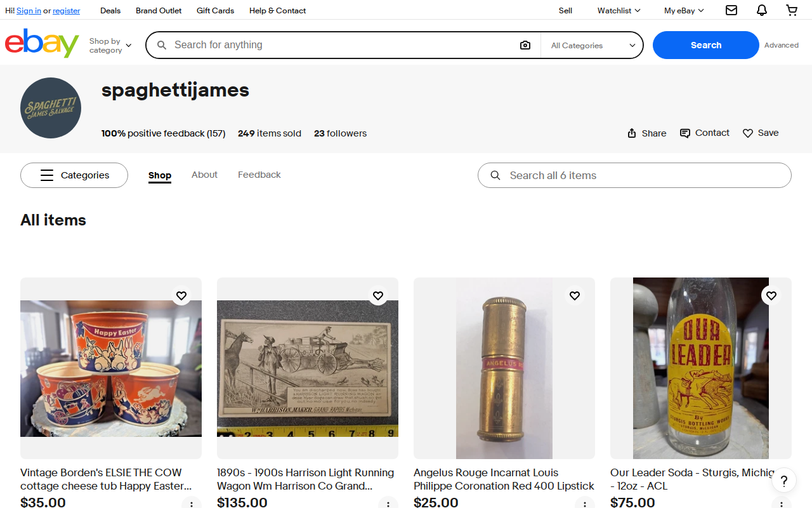Switch to the About tab
The height and width of the screenshot is (508, 812).
pos(204,175)
